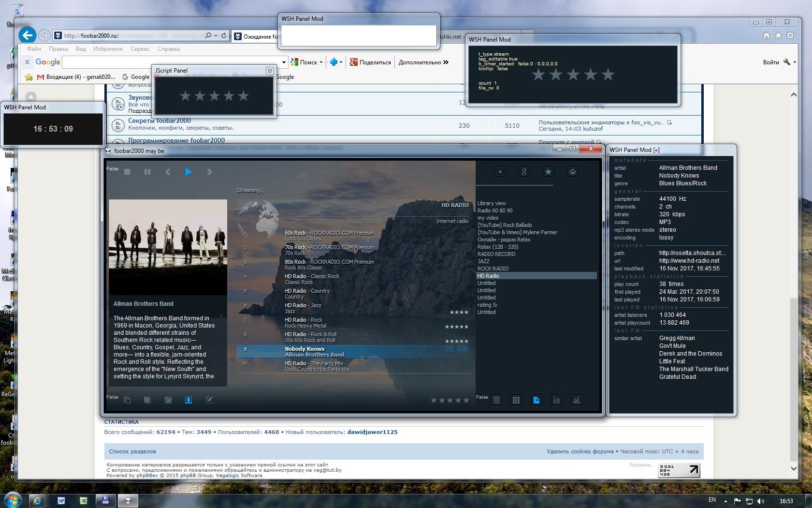Toggle the small square button beside the Google icon

point(500,172)
